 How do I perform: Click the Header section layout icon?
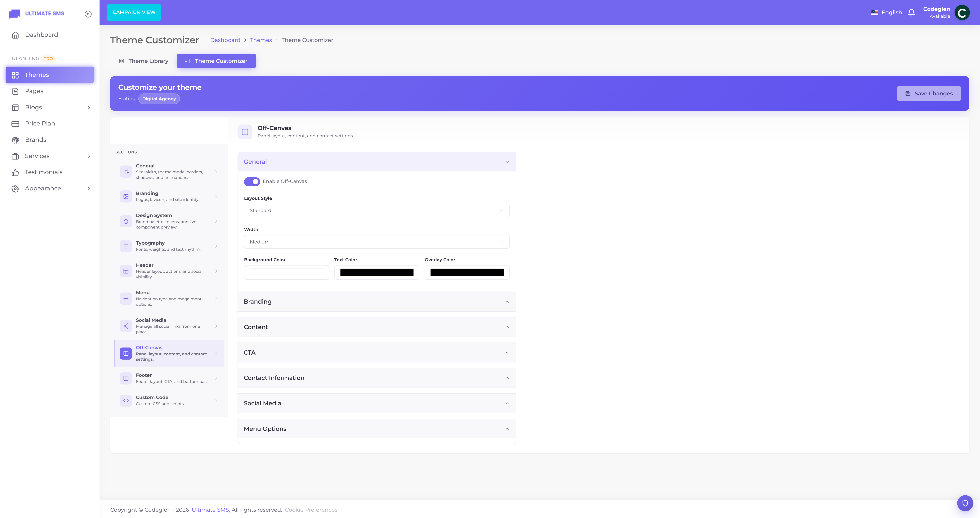click(x=126, y=271)
